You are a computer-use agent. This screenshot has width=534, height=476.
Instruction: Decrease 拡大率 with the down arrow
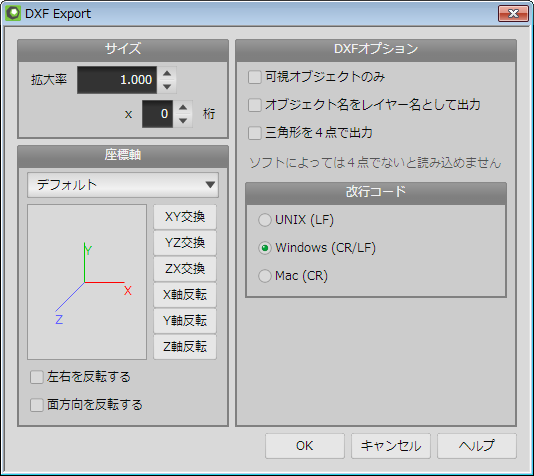pyautogui.click(x=167, y=86)
